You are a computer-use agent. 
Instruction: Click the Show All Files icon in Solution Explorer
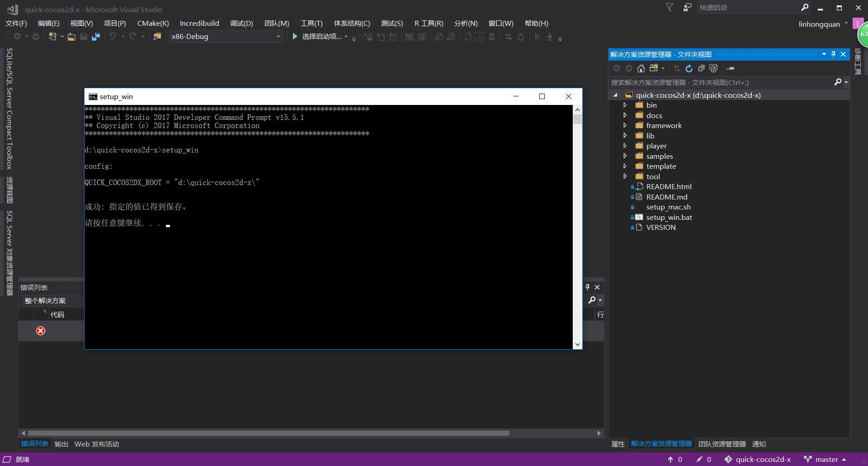[713, 68]
